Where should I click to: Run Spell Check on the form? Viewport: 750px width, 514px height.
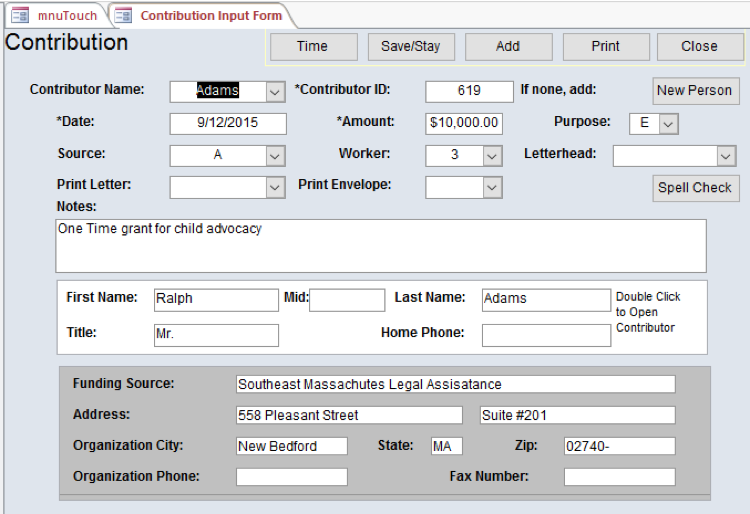click(x=695, y=187)
